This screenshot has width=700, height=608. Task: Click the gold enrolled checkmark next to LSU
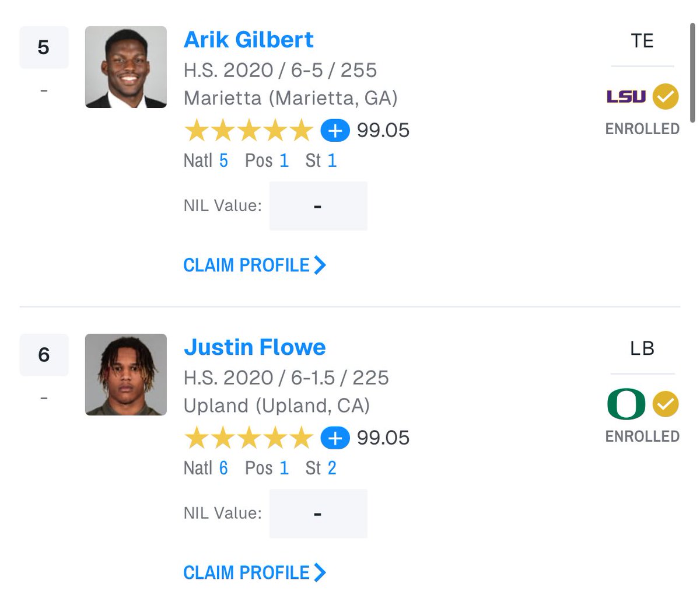pyautogui.click(x=666, y=97)
